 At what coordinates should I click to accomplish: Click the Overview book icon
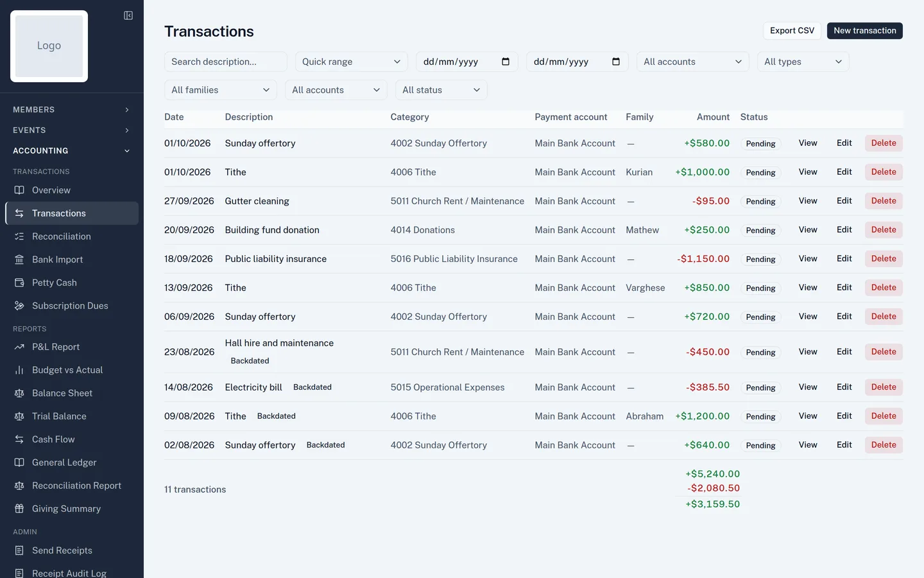(19, 190)
